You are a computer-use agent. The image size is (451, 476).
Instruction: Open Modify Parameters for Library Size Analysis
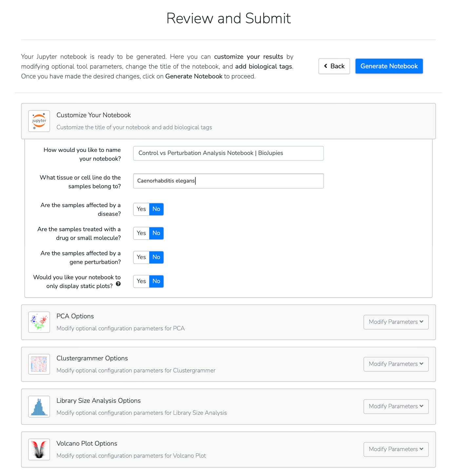(x=396, y=407)
